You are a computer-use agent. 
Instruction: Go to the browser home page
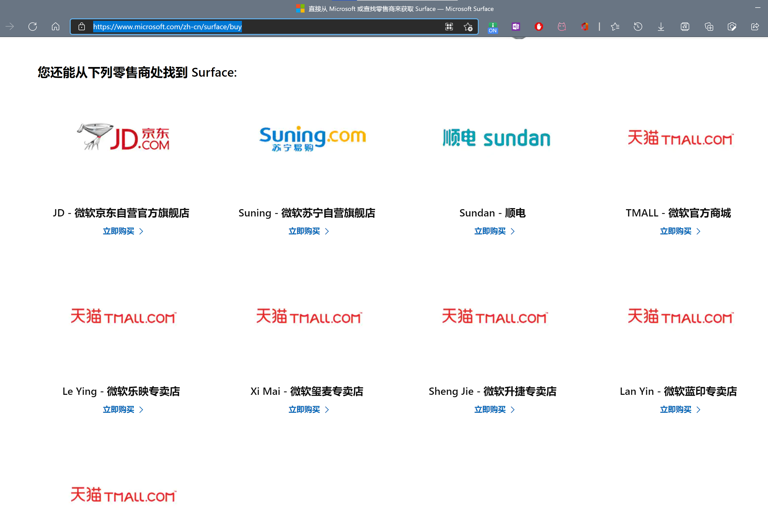[x=56, y=27]
